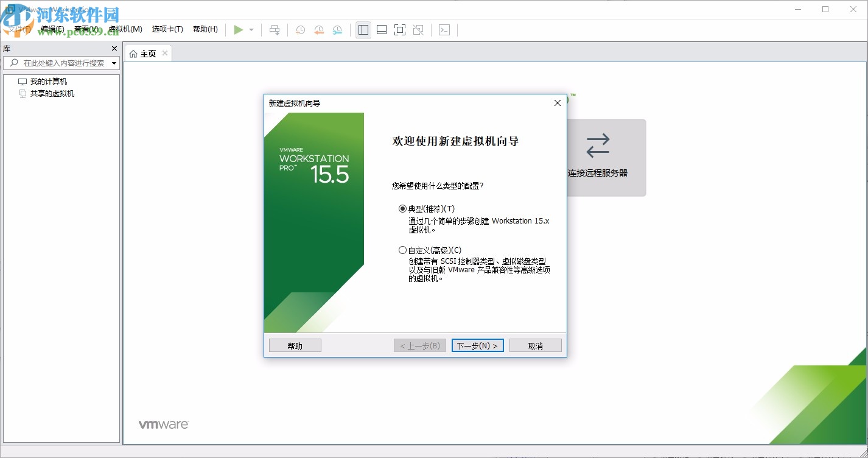Viewport: 868px width, 458px height.
Task: Click the library search input field
Action: [61, 62]
